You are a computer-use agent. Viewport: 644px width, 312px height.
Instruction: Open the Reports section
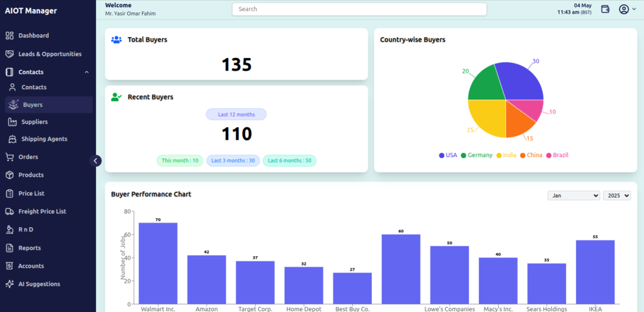29,248
